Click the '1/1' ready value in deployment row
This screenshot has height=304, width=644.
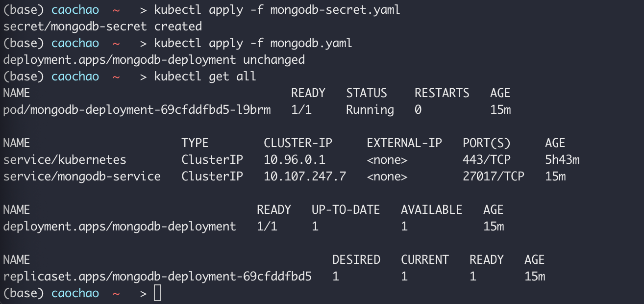[267, 227]
